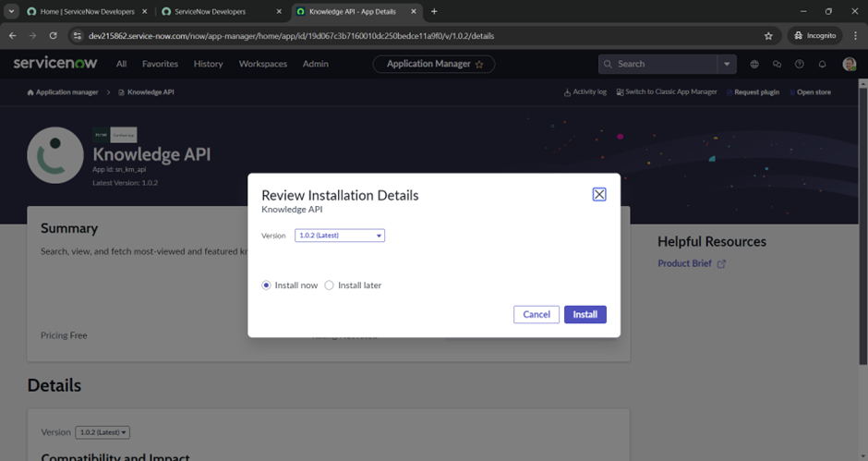
Task: Open the Version dropdown in the dialog
Action: 340,236
